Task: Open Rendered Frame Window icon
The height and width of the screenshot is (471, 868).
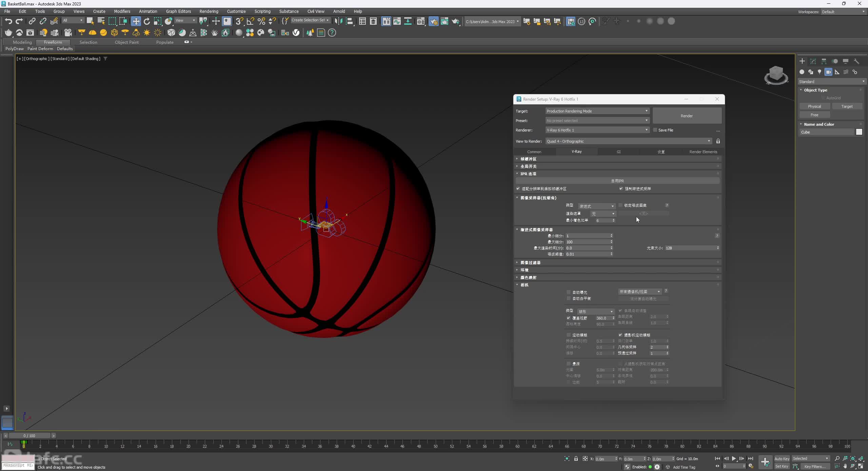Action: (x=445, y=21)
